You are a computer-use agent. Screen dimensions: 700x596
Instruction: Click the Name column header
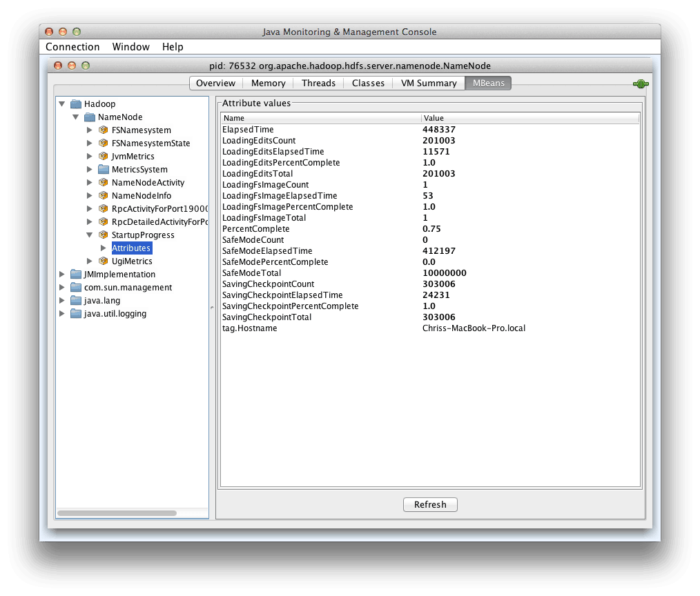pyautogui.click(x=320, y=118)
